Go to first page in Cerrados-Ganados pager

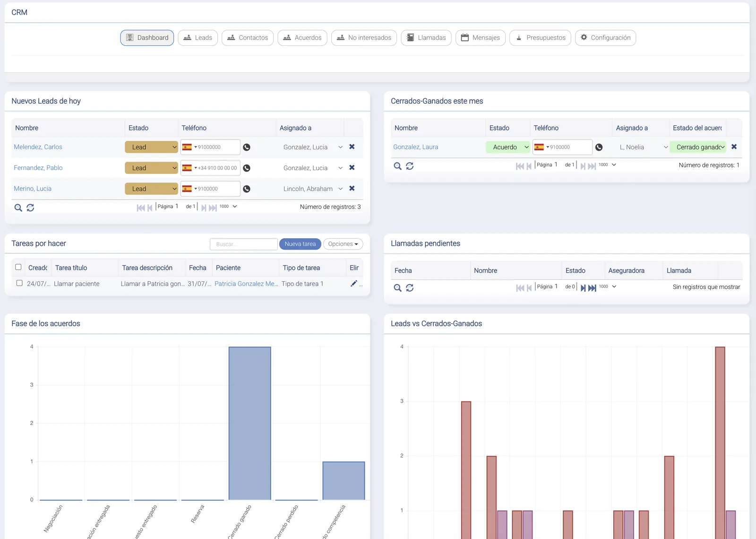(x=520, y=166)
